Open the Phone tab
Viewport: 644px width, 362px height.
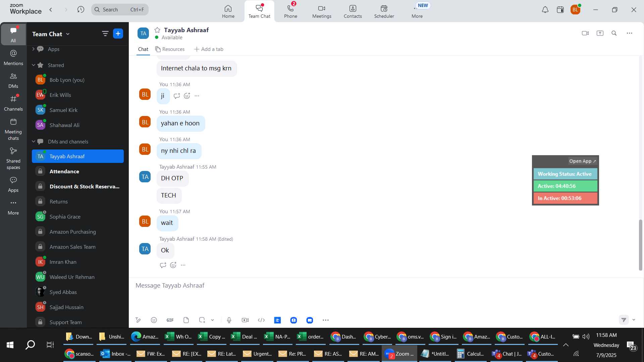point(290,11)
